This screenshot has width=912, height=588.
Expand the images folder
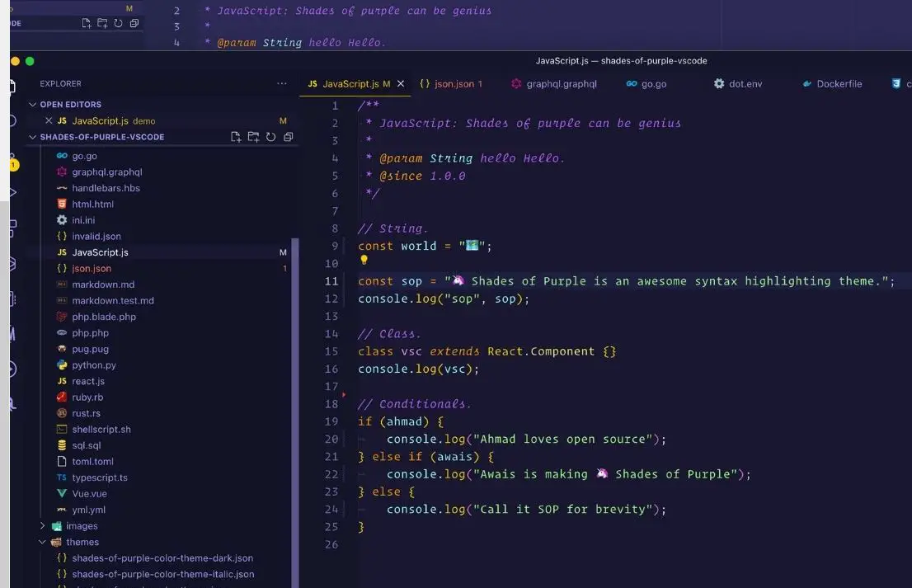point(43,525)
